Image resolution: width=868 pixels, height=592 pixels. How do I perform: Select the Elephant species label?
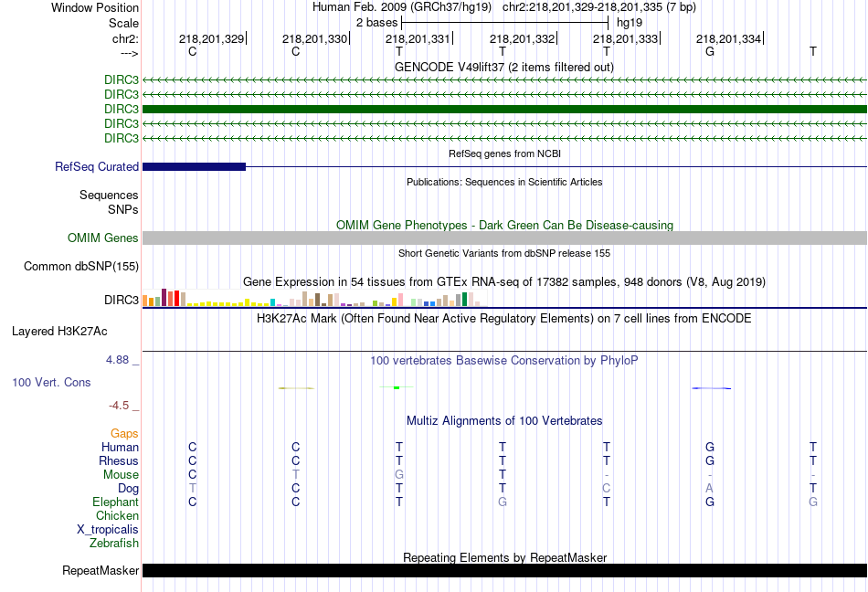(116, 502)
